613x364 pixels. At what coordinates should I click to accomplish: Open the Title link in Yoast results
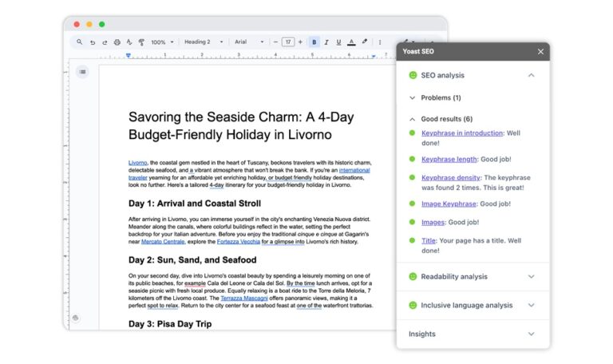[x=428, y=240]
